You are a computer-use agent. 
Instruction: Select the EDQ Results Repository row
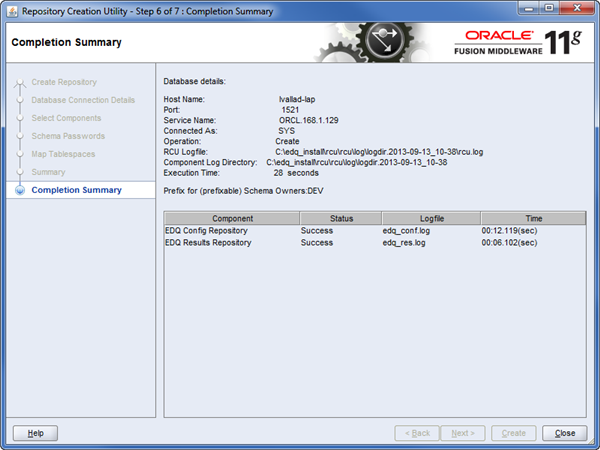click(x=375, y=243)
